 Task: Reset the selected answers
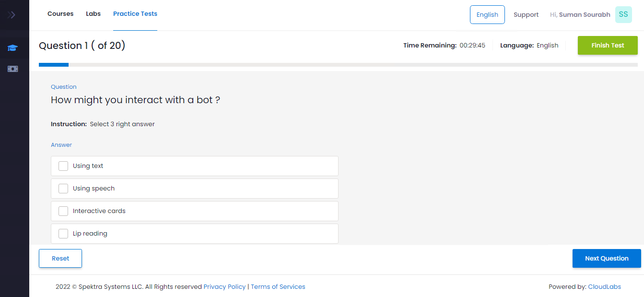60,258
